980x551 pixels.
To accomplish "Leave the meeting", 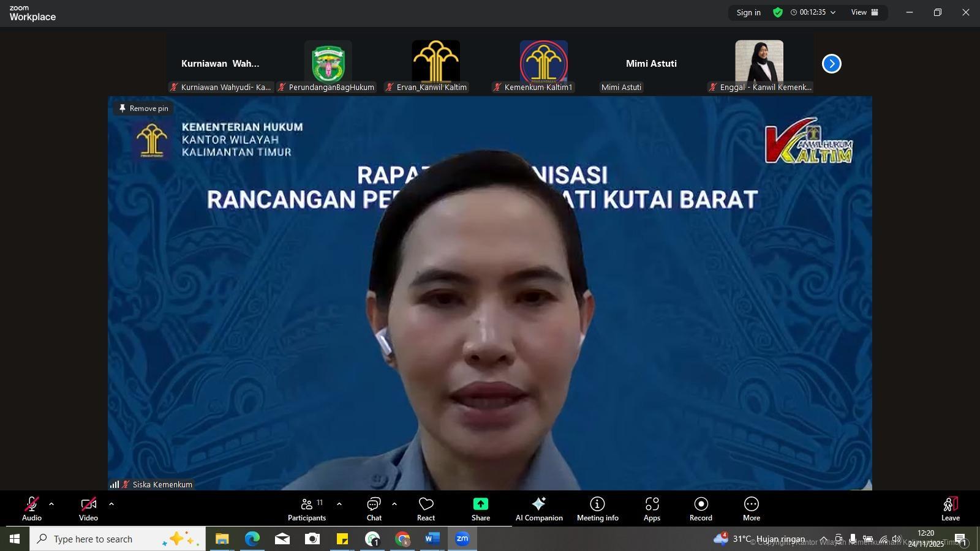I will tap(950, 509).
